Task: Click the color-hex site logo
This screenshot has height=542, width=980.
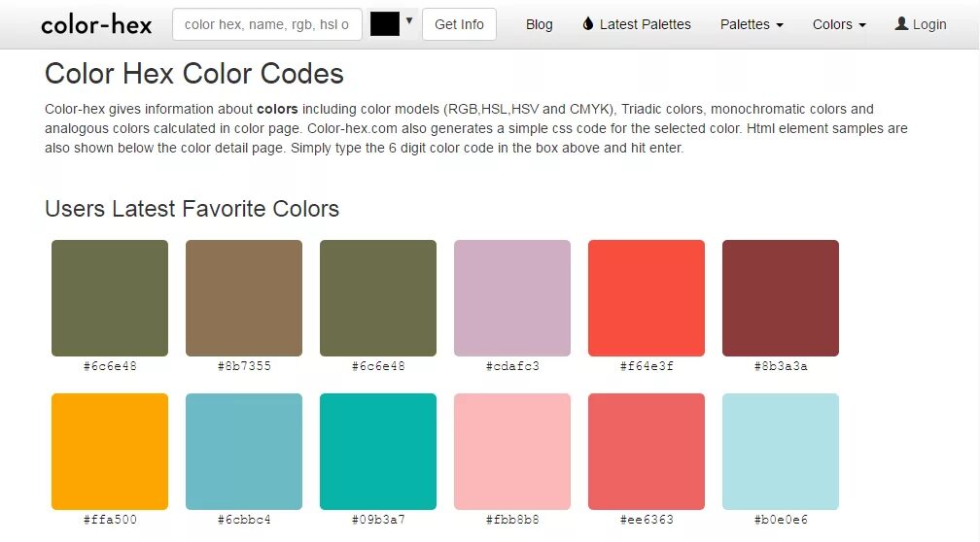Action: 96,24
